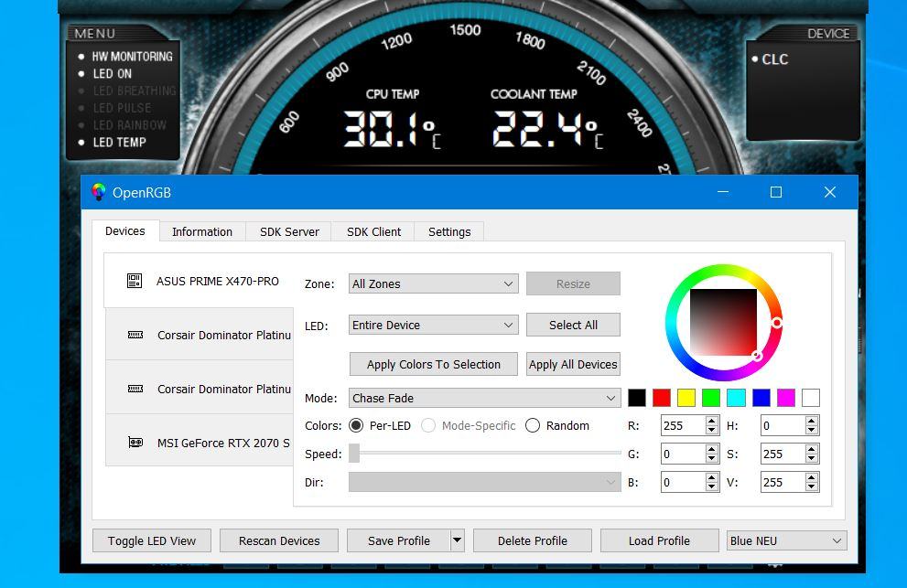
Task: Click the Rescan Devices button
Action: pyautogui.click(x=279, y=540)
